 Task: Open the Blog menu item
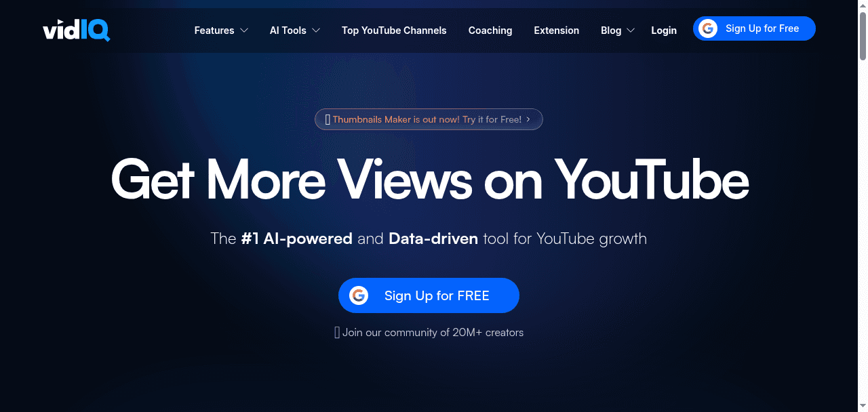pos(611,30)
